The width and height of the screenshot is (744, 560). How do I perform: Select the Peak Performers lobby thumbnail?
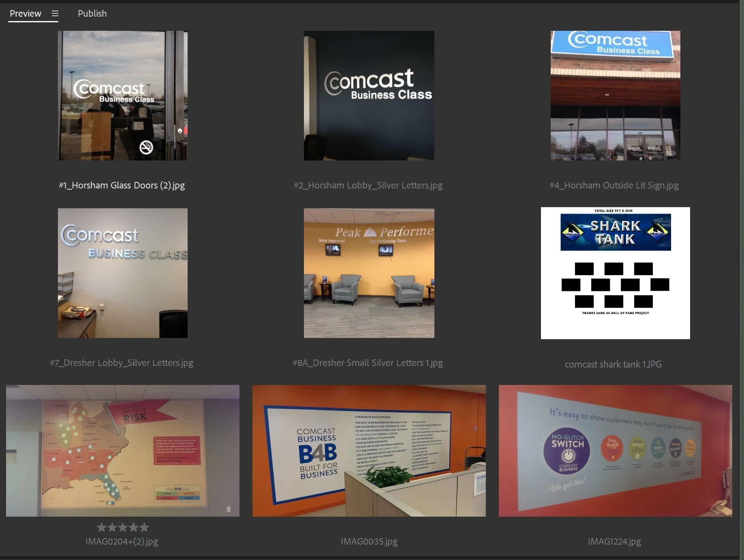[369, 273]
